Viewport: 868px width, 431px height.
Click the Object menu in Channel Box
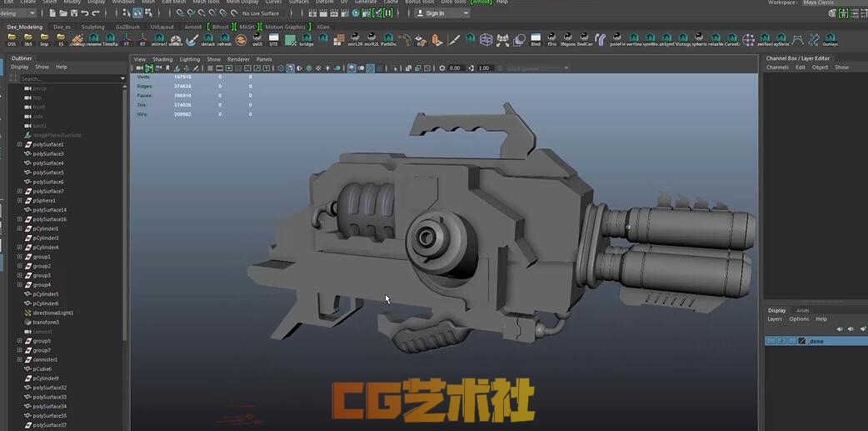[x=820, y=67]
